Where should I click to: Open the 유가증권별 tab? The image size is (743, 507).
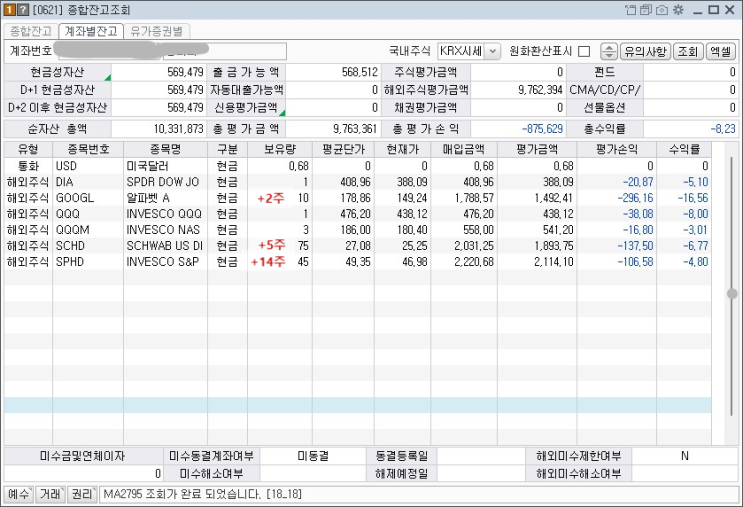point(156,31)
